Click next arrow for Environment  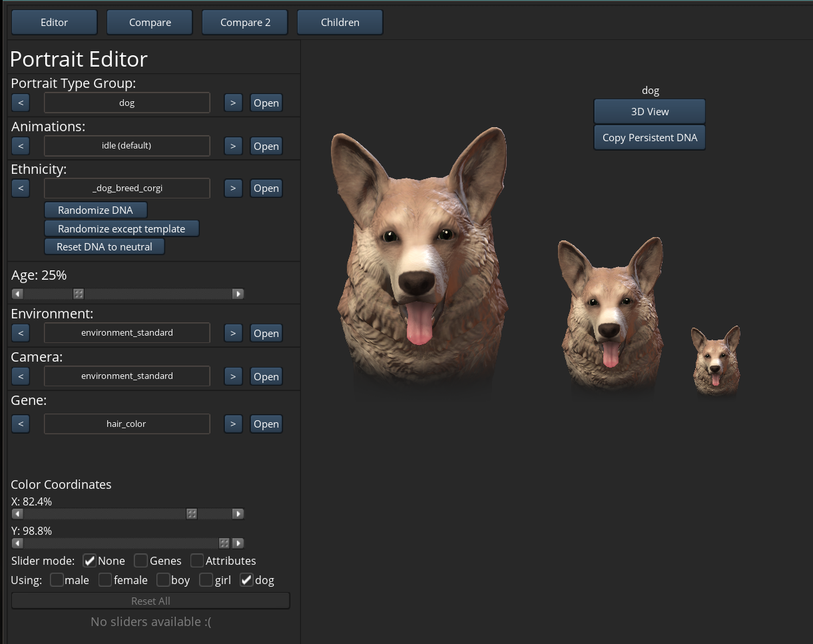click(x=232, y=333)
